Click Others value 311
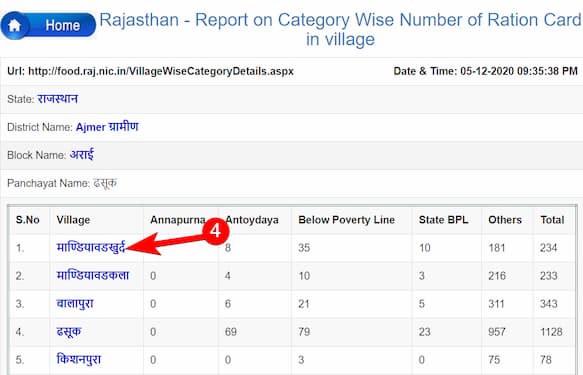Screen dimensions: 583x375 [x=496, y=304]
